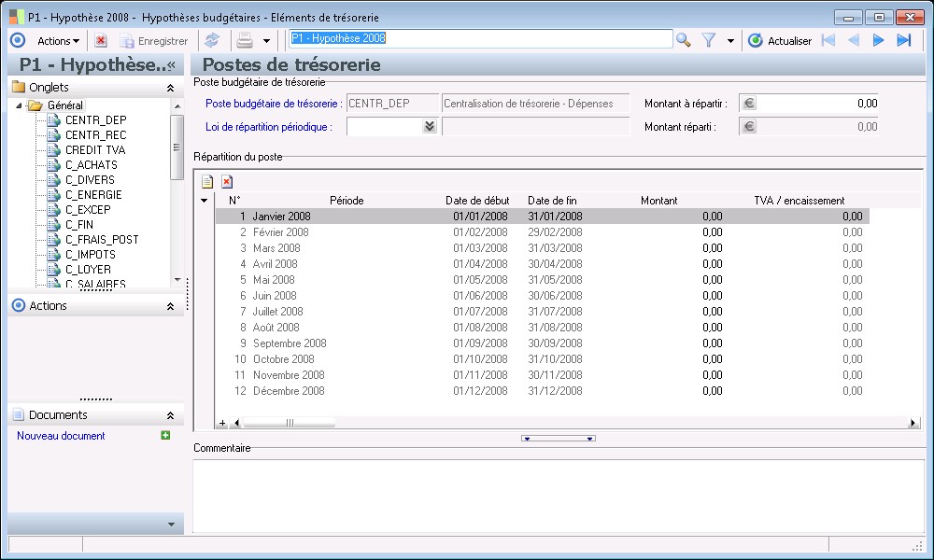This screenshot has height=560, width=934.
Task: Select C_ACHATS in the tree
Action: tap(91, 165)
